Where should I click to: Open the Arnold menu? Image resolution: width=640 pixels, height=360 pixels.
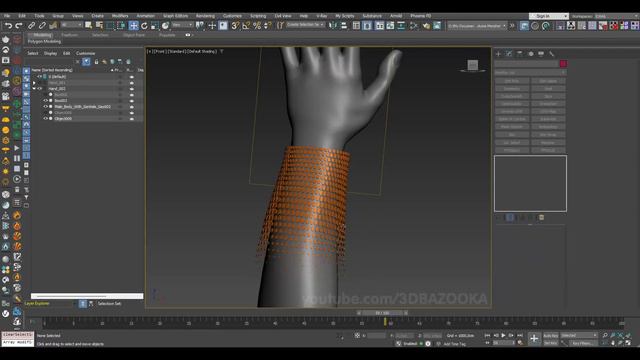point(396,16)
